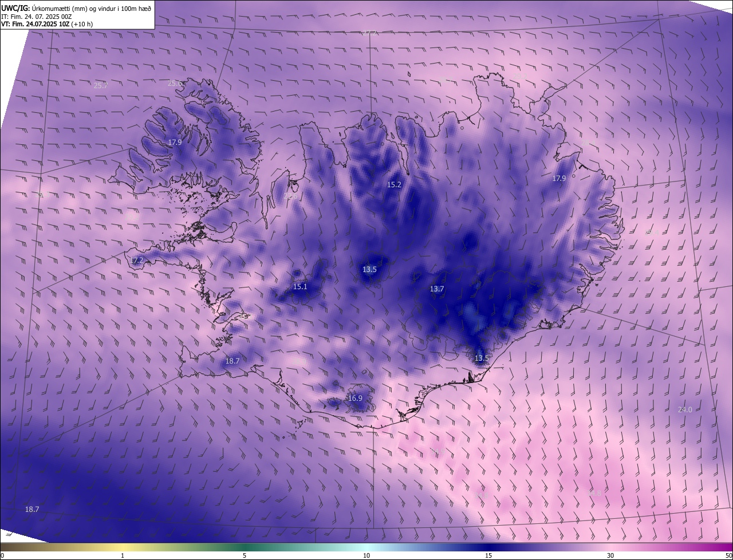Viewport: 733px width, 560px height.
Task: Click the 15.1 value label
Action: pyautogui.click(x=300, y=286)
